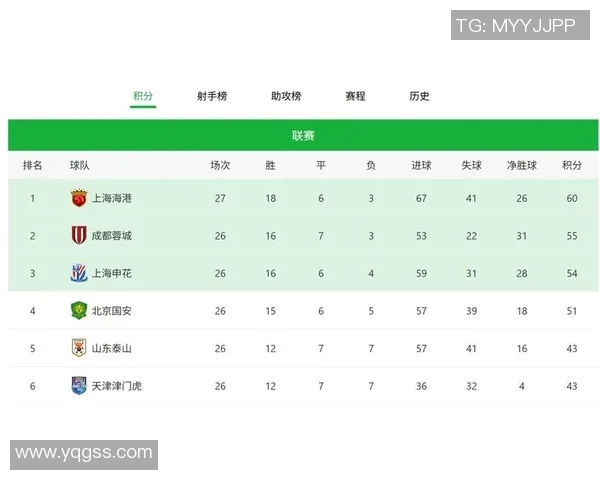
Task: Switch to the 赛程 schedule tab
Action: click(x=355, y=96)
